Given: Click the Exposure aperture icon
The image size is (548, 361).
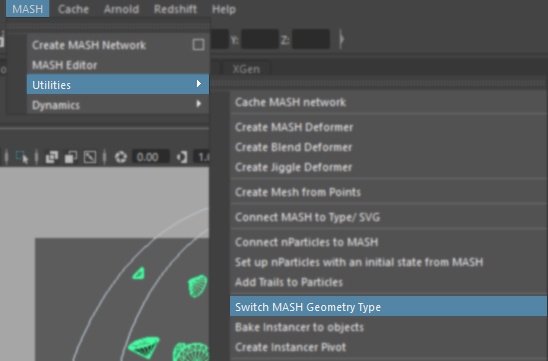Looking at the screenshot, I should [x=121, y=157].
